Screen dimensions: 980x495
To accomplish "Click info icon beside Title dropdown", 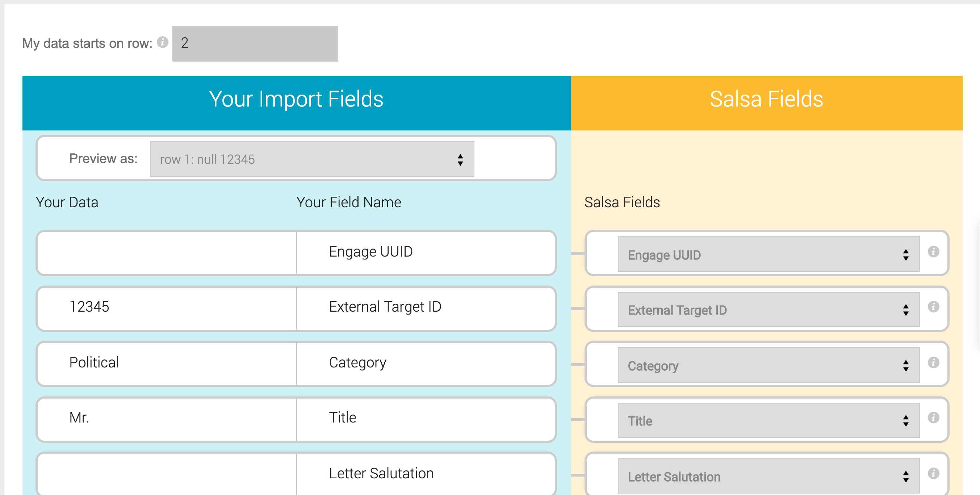I will click(933, 418).
